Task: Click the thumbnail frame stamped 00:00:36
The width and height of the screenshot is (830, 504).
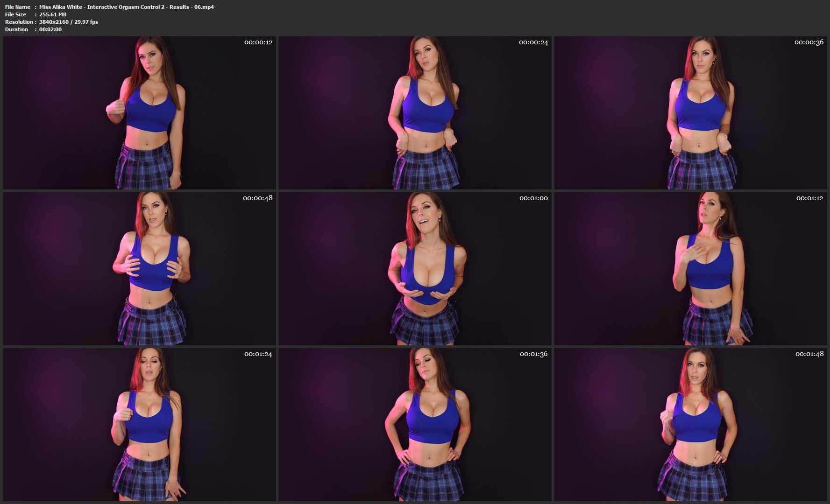Action: (x=690, y=113)
